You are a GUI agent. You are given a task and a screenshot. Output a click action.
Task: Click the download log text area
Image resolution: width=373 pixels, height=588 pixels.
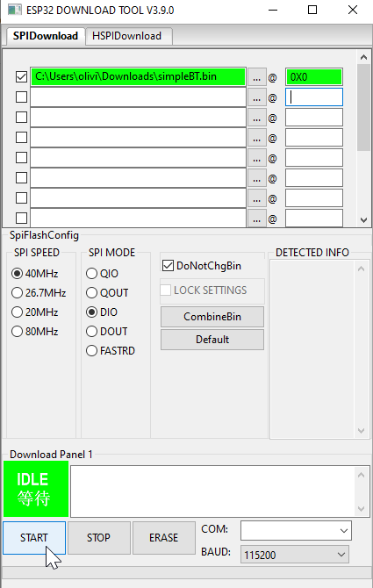click(213, 491)
